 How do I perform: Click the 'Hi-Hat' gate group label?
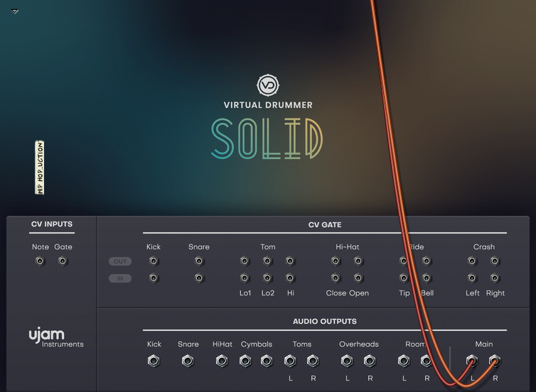[x=348, y=247]
